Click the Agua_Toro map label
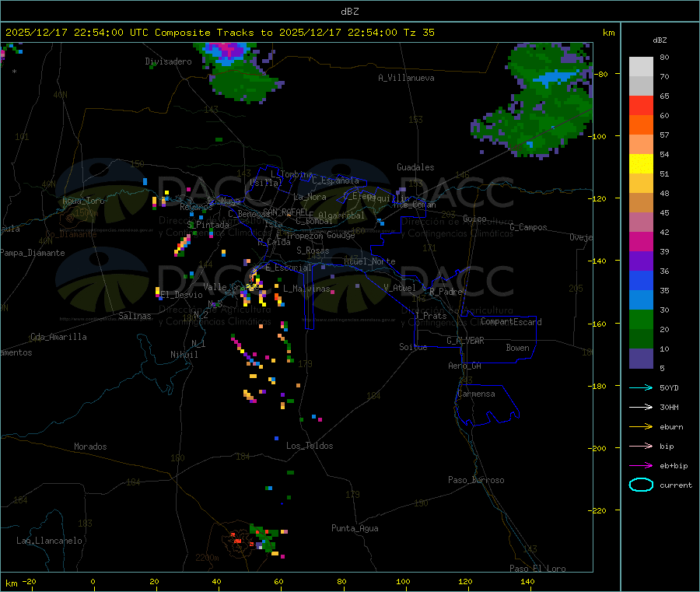This screenshot has height=592, width=700. point(83,201)
